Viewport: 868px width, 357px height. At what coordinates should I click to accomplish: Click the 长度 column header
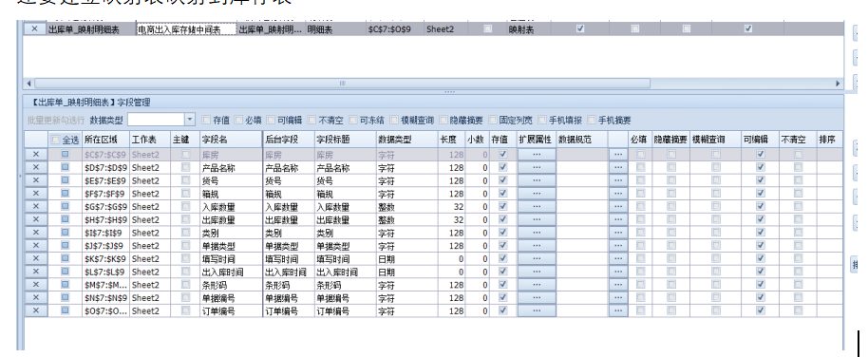452,140
